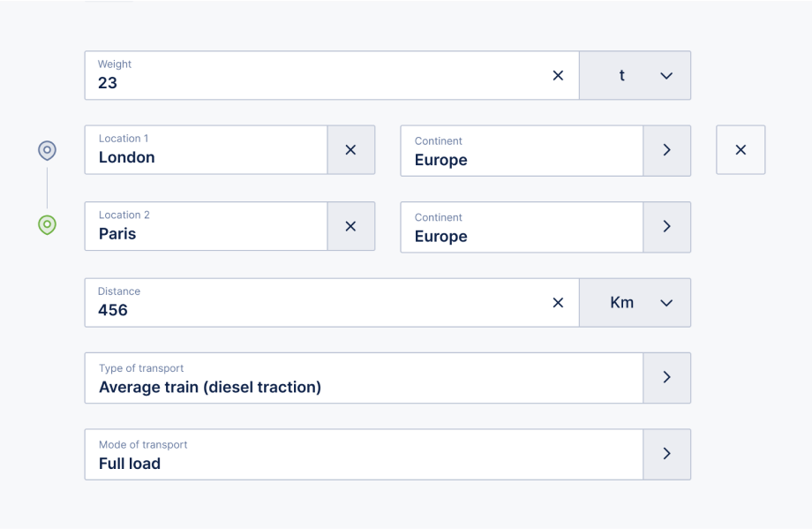Click the green Location 2 pin marker

[47, 225]
